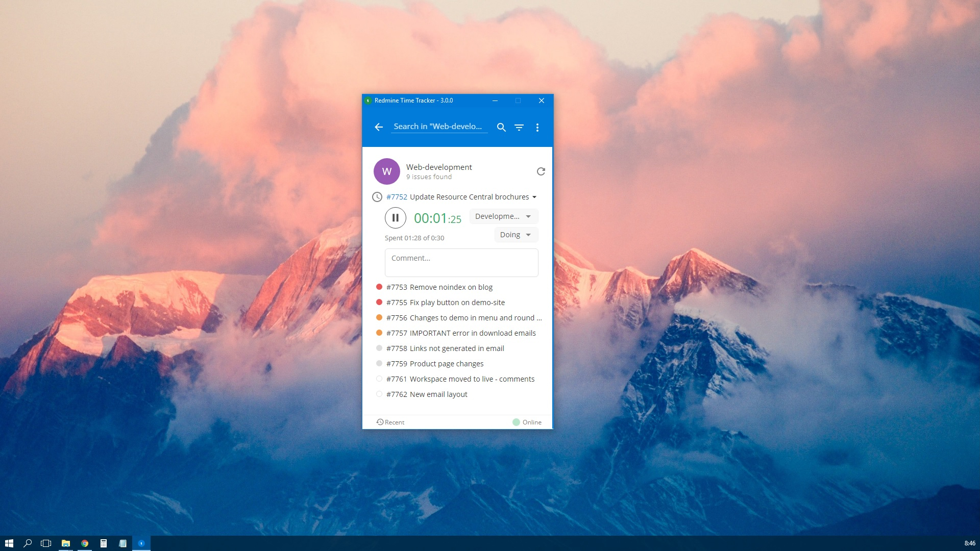
Task: Select issue #7761 Workspace moved to live
Action: tap(460, 379)
